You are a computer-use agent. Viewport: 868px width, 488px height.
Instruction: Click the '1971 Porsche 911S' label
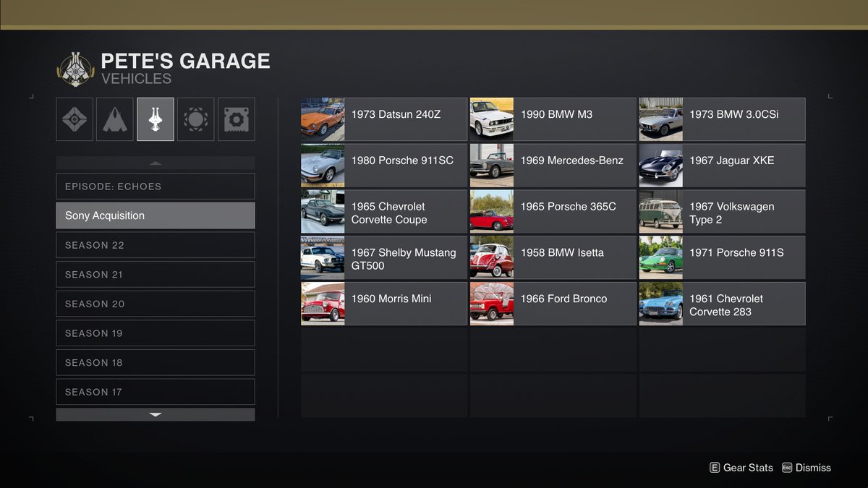(x=736, y=252)
